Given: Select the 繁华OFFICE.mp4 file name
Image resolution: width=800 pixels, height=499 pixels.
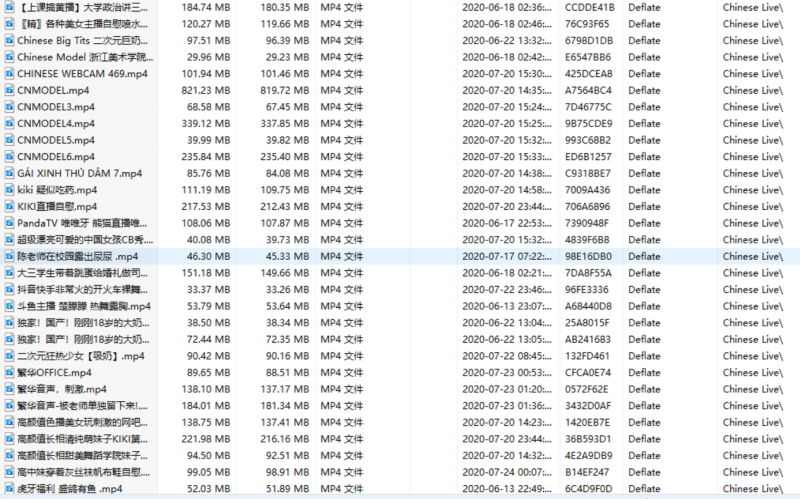Looking at the screenshot, I should [54, 373].
